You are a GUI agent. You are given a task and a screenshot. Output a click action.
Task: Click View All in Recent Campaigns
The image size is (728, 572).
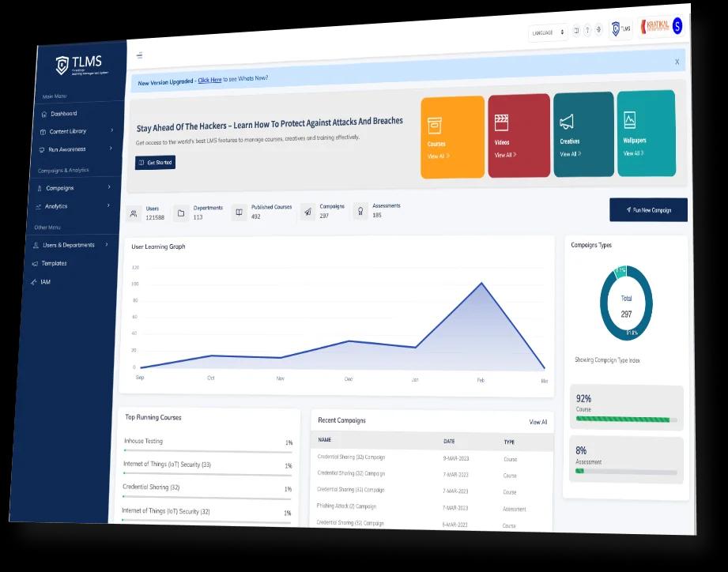[x=538, y=422]
